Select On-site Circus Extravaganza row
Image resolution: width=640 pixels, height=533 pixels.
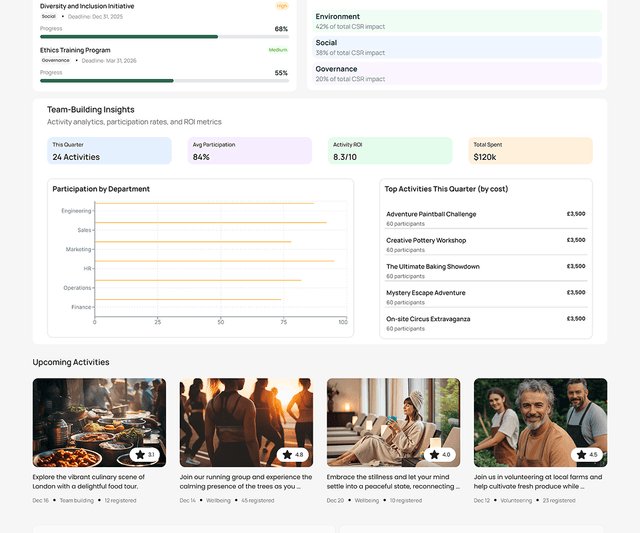tap(486, 323)
